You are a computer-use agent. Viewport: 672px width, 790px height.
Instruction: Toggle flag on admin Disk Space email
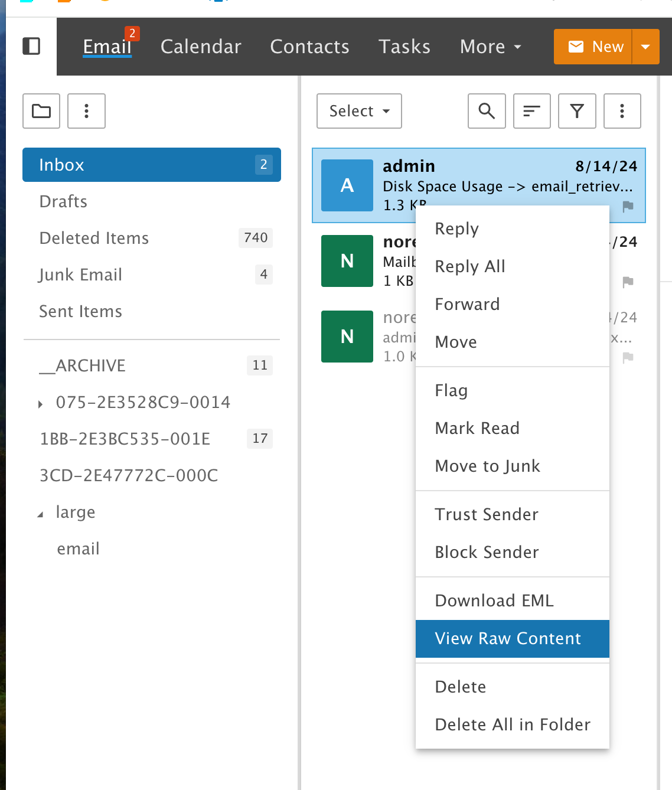click(x=628, y=206)
